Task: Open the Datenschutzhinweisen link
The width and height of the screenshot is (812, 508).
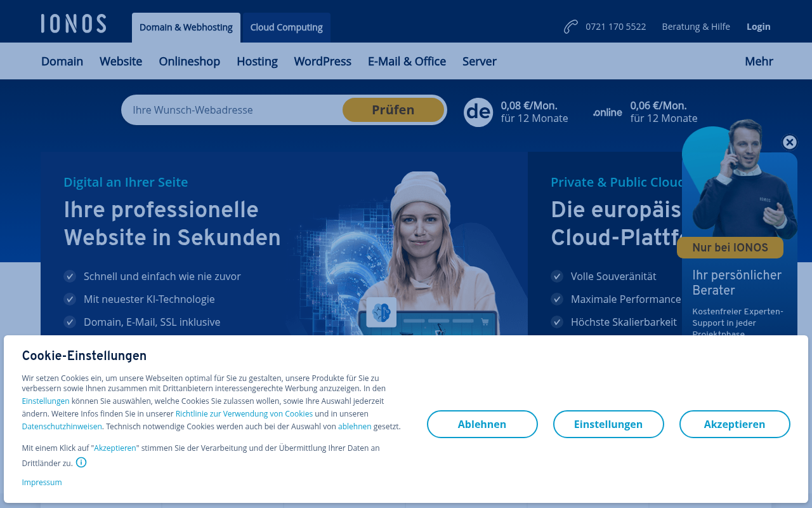Action: (x=62, y=427)
